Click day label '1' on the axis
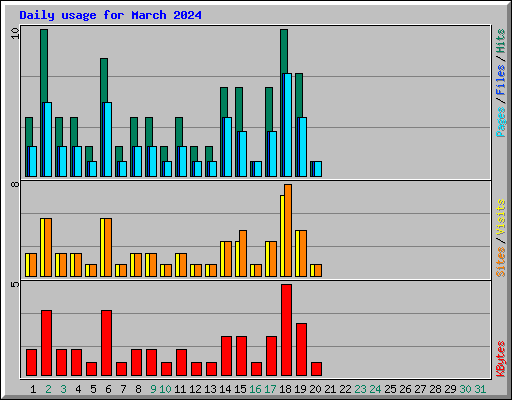The height and width of the screenshot is (400, 512). (x=33, y=389)
